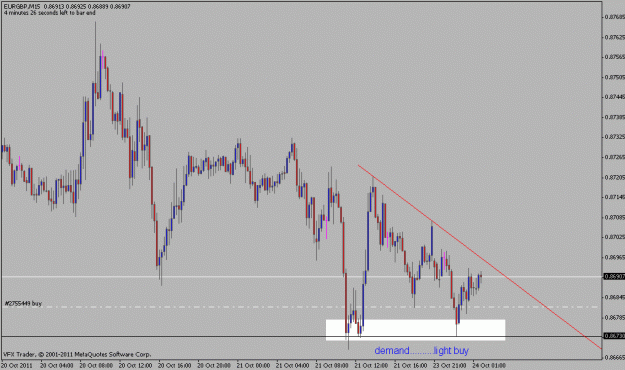Click the 0.86730 horizontal line price tag
This screenshot has height=370, width=625.
(x=614, y=336)
